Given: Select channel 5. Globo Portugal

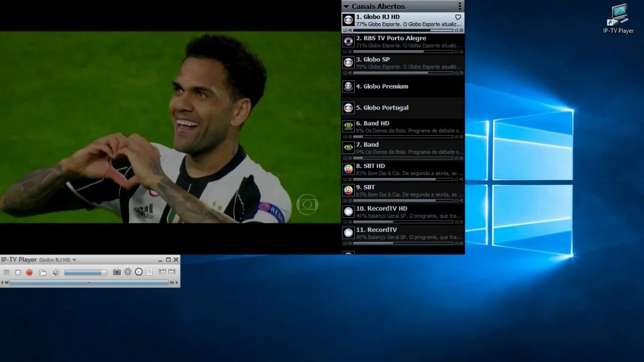Looking at the screenshot, I should [x=403, y=108].
